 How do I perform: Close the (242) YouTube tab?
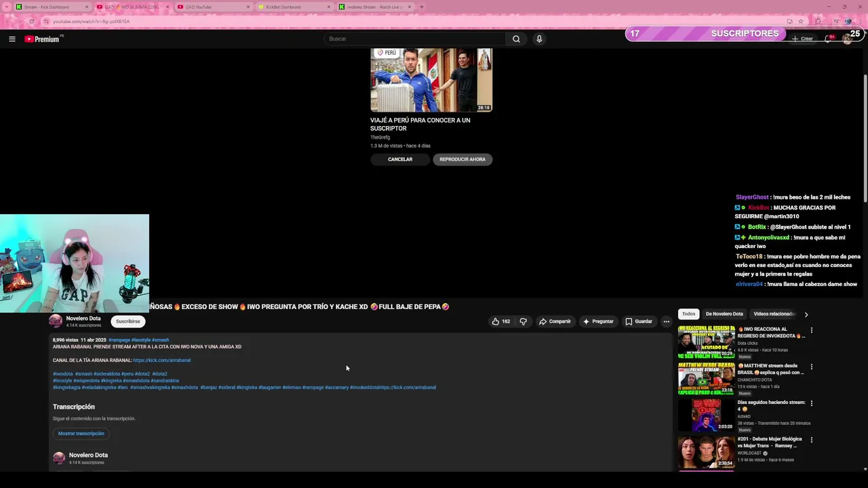click(248, 7)
